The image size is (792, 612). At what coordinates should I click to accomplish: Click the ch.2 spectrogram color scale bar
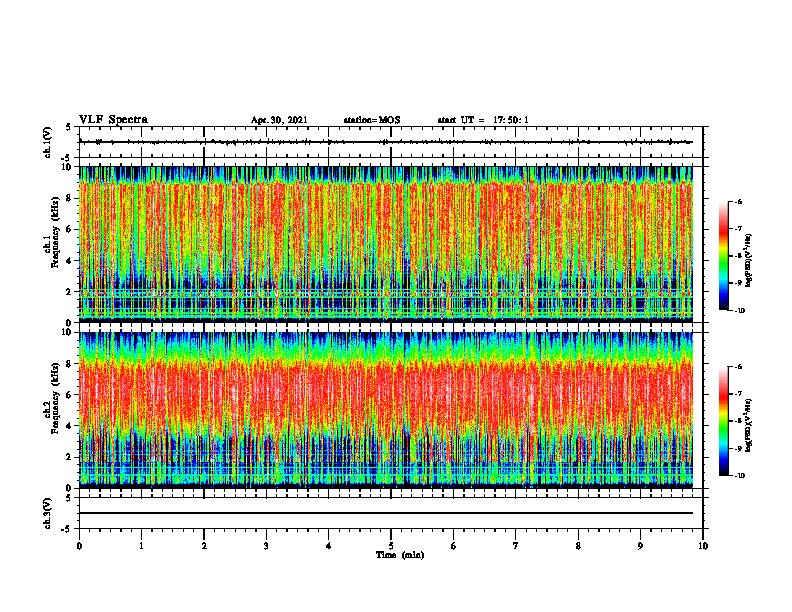[x=723, y=421]
